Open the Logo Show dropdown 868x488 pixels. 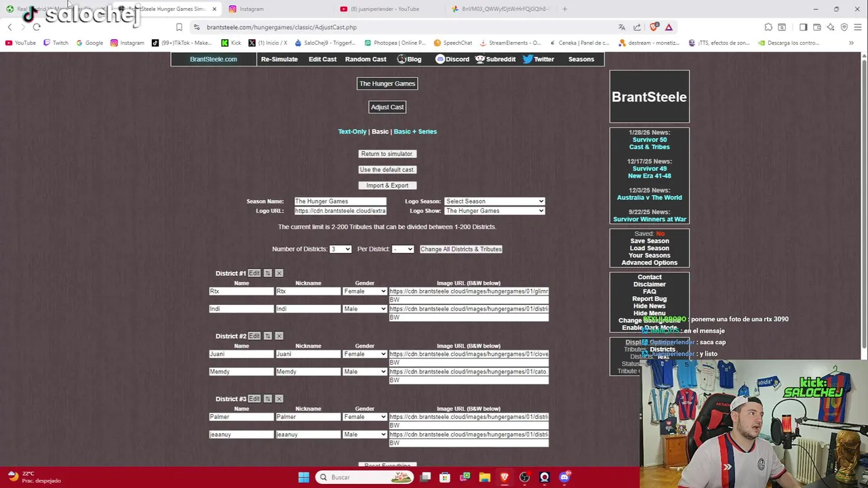coord(494,211)
